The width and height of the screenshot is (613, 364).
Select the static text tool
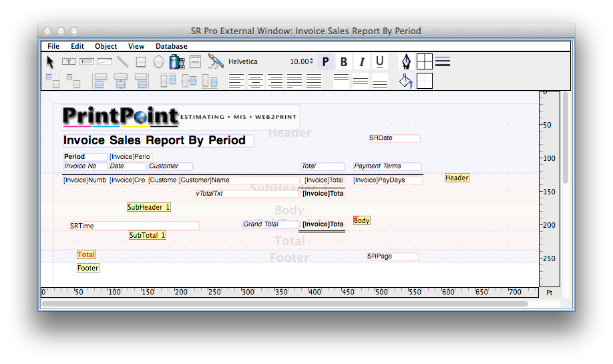pos(69,61)
